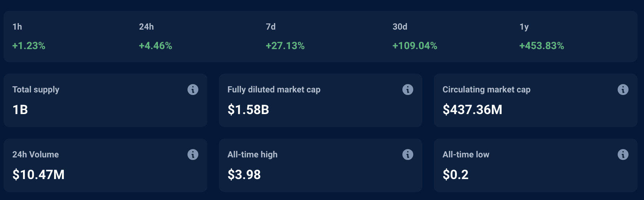
Task: Select the 24h change label
Action: click(x=146, y=27)
